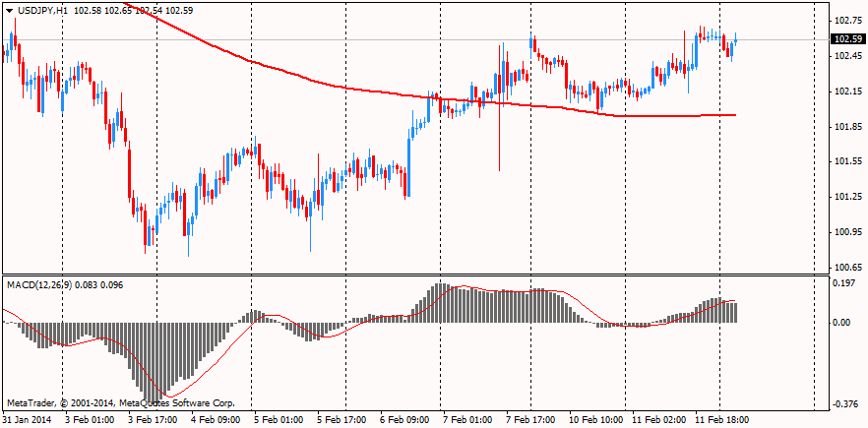Click the MACD values 0.083 0.096
Screen dimensions: 868x428
coord(99,285)
